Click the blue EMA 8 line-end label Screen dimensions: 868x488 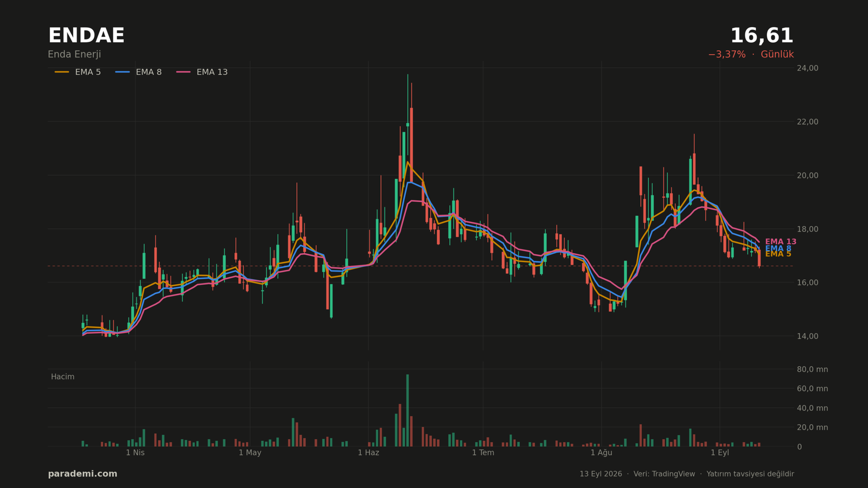pyautogui.click(x=778, y=248)
